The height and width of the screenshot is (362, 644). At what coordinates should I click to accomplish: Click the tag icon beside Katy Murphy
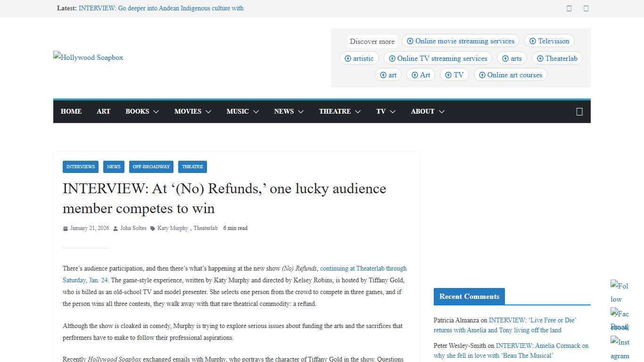pos(152,228)
